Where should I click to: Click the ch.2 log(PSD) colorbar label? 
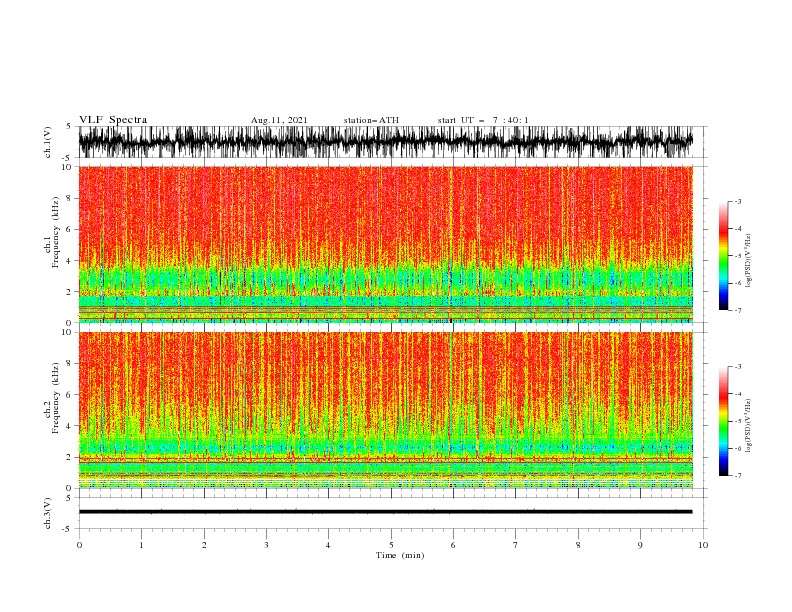coord(748,426)
